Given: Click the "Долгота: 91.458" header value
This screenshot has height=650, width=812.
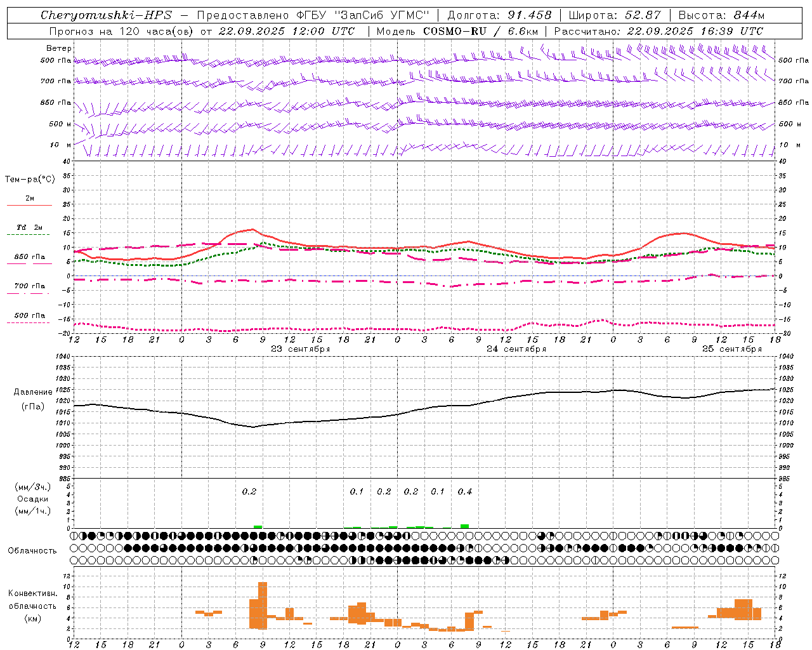Looking at the screenshot, I should (x=500, y=15).
